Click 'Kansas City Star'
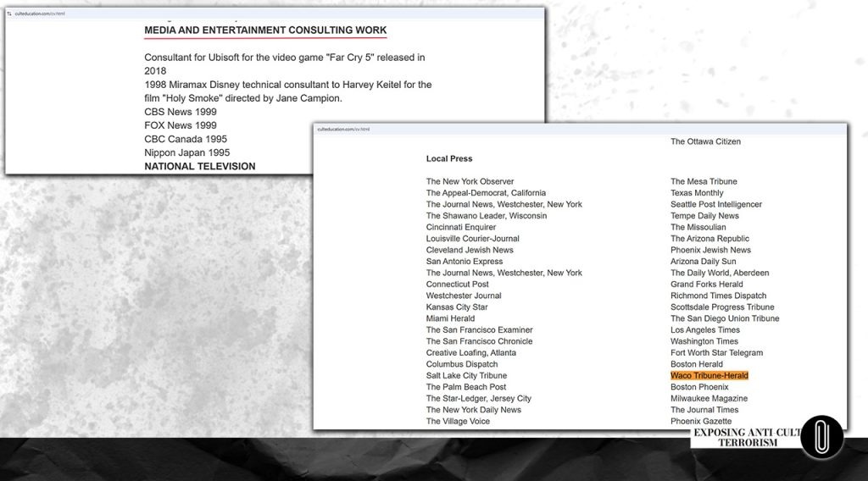The image size is (868, 481). (x=457, y=307)
